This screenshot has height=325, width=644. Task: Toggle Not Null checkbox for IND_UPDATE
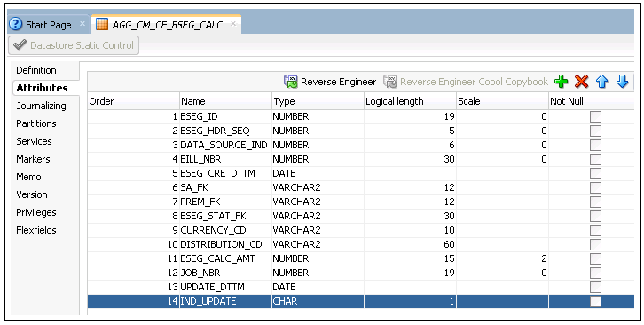tap(595, 302)
